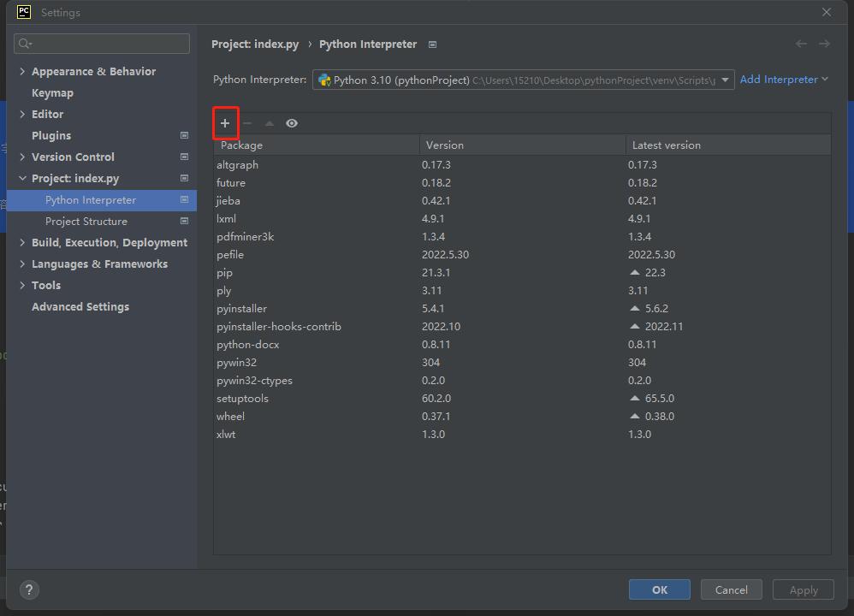Screen dimensions: 854x616
Task: Click the upgrade arrow next to setuptools 65.5.0
Action: 634,398
